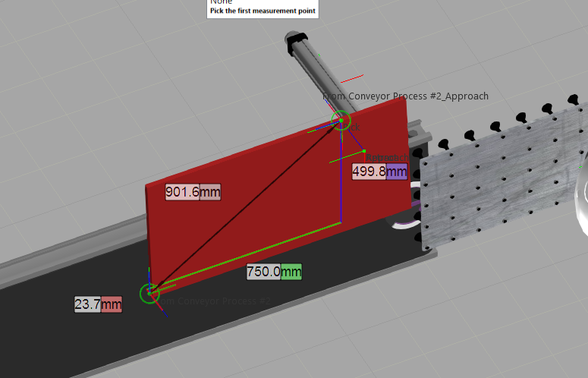Select the 901.6mm diagonal distance label
The image size is (588, 378).
tap(193, 192)
